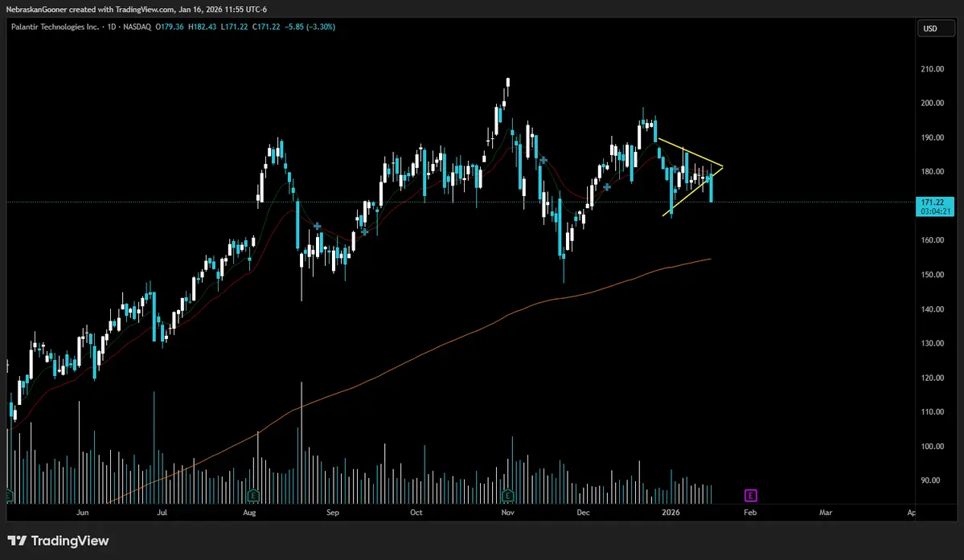Click the open value O179.36
964x560 pixels.
click(170, 27)
